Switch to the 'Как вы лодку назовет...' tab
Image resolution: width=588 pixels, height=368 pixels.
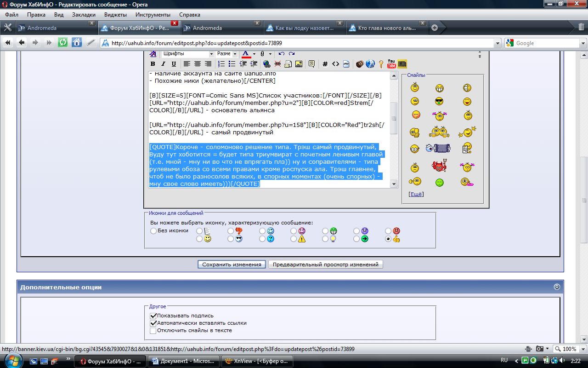click(x=304, y=28)
